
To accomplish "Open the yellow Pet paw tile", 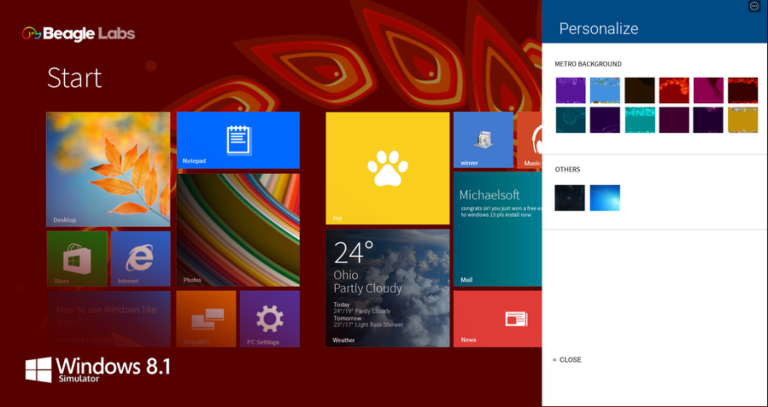I will [x=387, y=168].
